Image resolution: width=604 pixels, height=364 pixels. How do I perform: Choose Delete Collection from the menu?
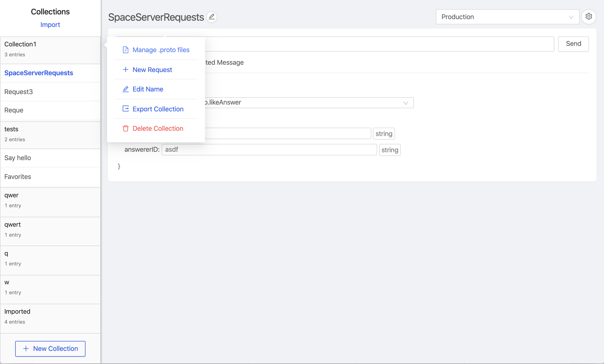158,128
